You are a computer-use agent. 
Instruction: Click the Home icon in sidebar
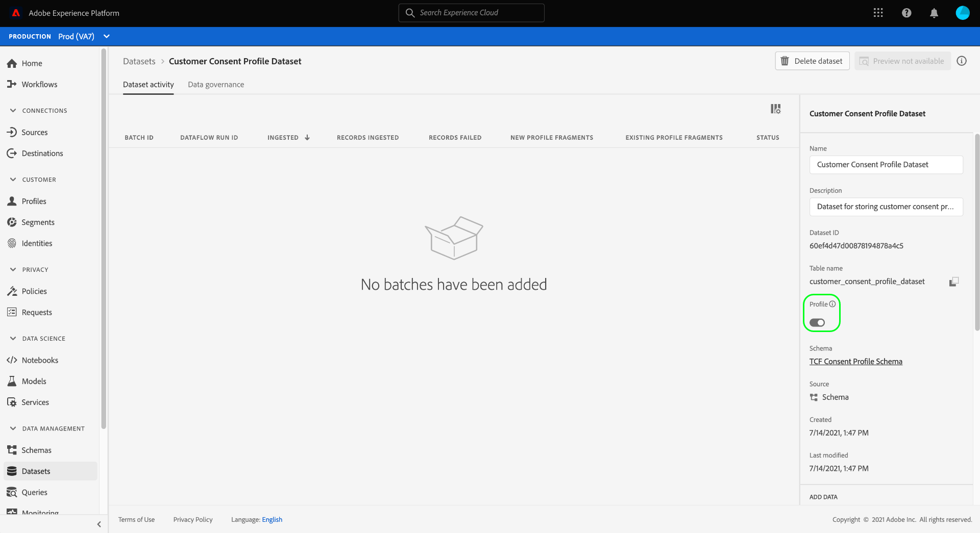point(12,63)
